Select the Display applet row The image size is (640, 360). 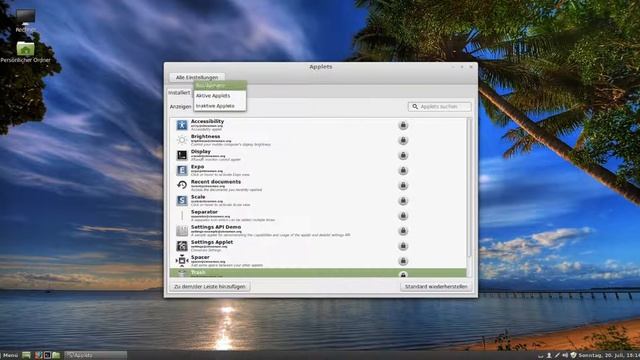(x=318, y=155)
